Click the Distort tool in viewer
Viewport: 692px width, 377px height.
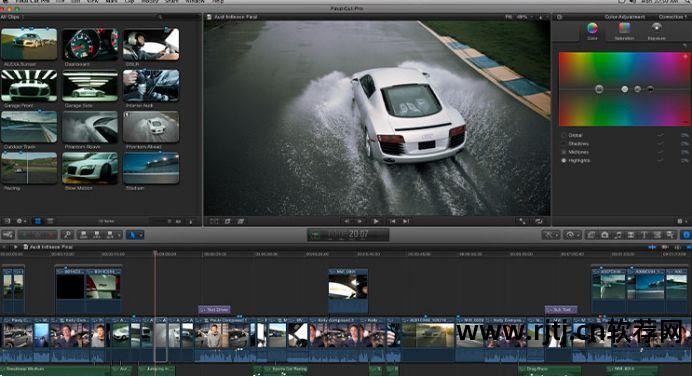pos(241,221)
